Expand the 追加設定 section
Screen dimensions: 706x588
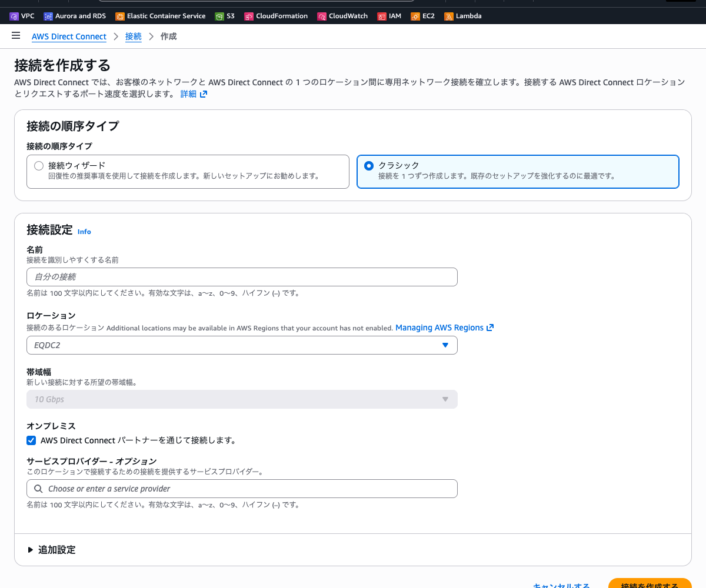(52, 550)
